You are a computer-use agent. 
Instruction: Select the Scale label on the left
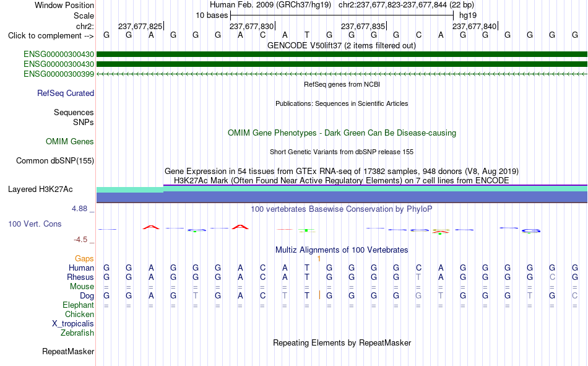(84, 15)
